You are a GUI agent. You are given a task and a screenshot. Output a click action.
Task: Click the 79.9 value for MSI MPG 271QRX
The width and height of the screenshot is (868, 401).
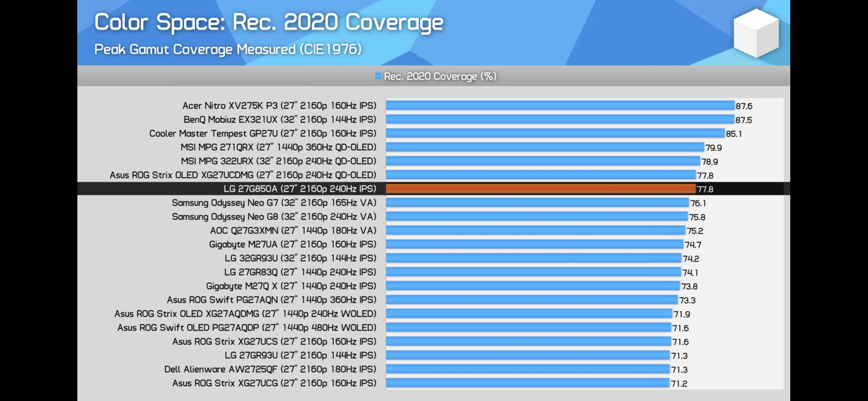pos(714,148)
